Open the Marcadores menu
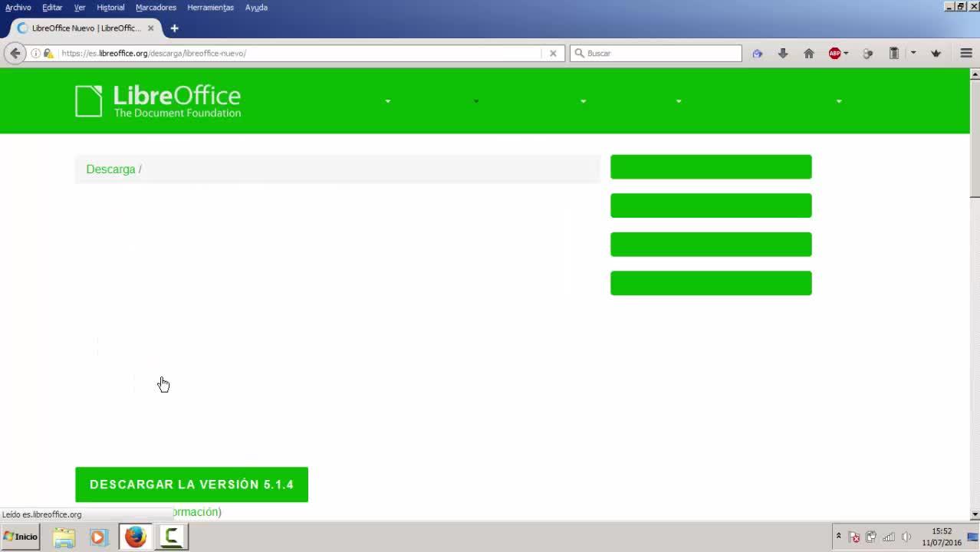This screenshot has height=552, width=980. click(156, 7)
